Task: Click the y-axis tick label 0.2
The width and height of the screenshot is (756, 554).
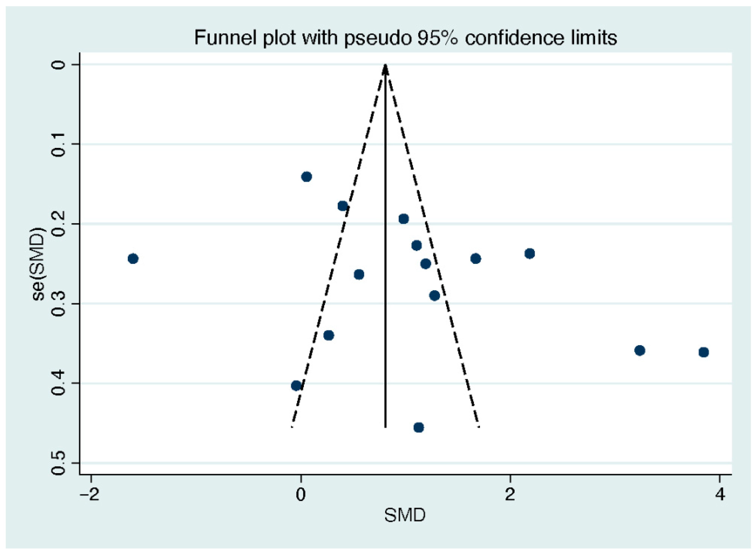Action: point(58,224)
